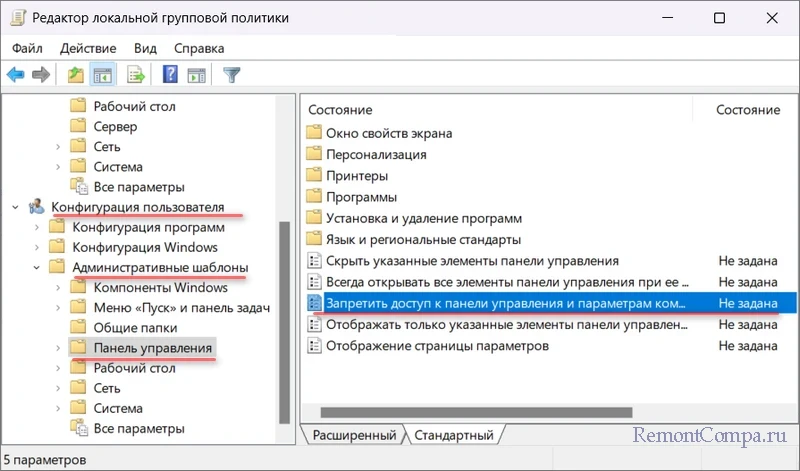Switch to the Расширенный tab
The image size is (800, 471).
point(354,435)
